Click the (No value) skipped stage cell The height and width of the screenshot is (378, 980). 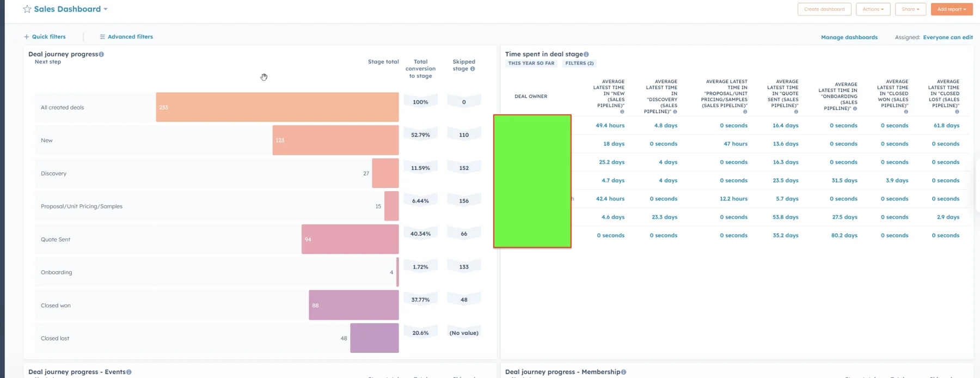tap(464, 333)
